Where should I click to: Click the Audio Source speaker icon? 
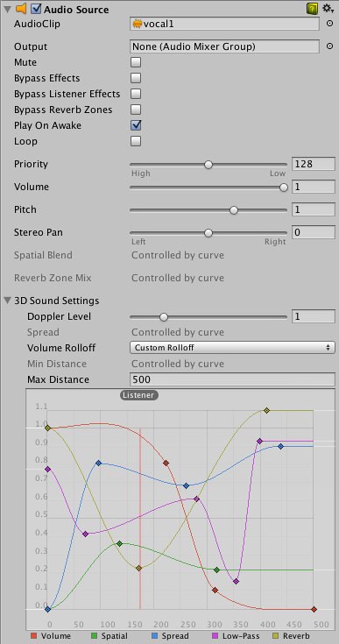coord(21,8)
